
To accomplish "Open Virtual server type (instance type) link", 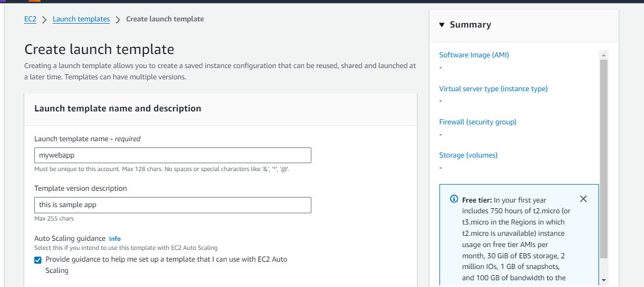I will [493, 88].
